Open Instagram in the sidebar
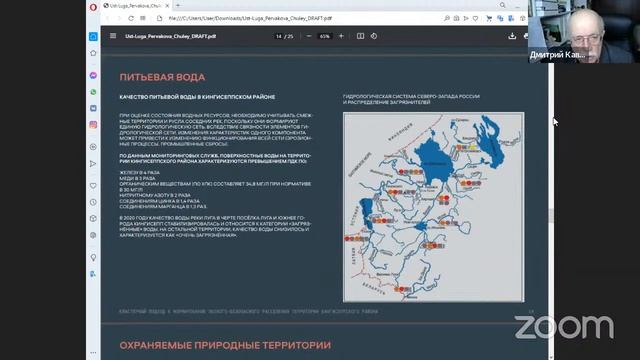The image size is (640, 360). (x=93, y=125)
